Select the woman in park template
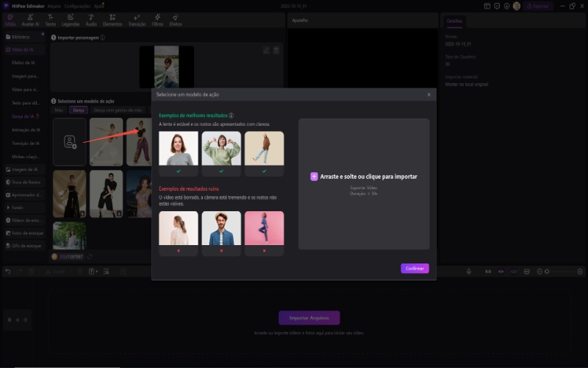The image size is (588, 368). click(x=69, y=236)
